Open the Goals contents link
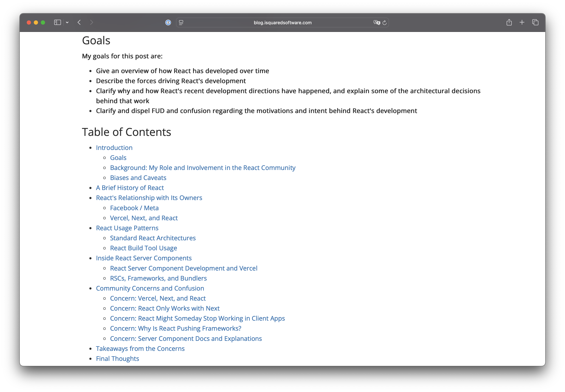 pyautogui.click(x=118, y=158)
